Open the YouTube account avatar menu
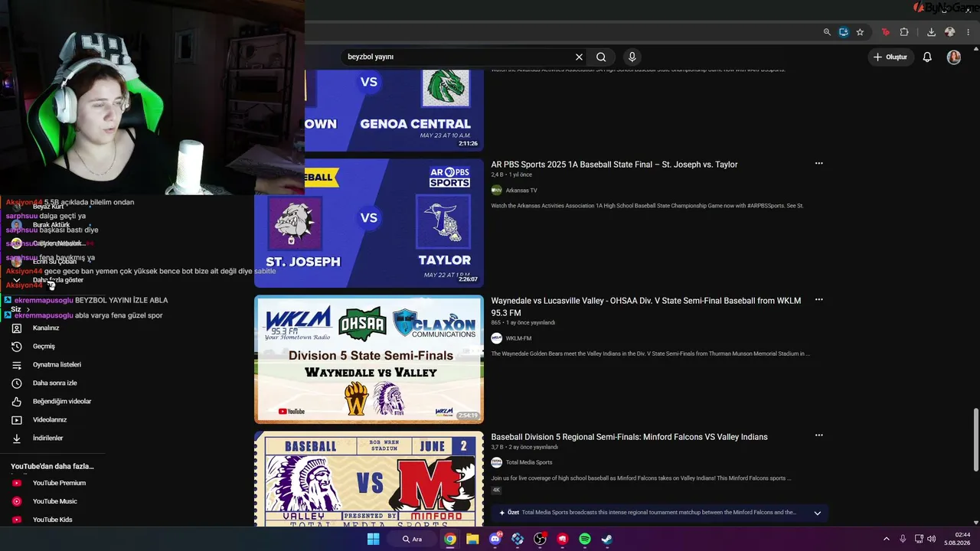The height and width of the screenshot is (551, 980). [954, 57]
